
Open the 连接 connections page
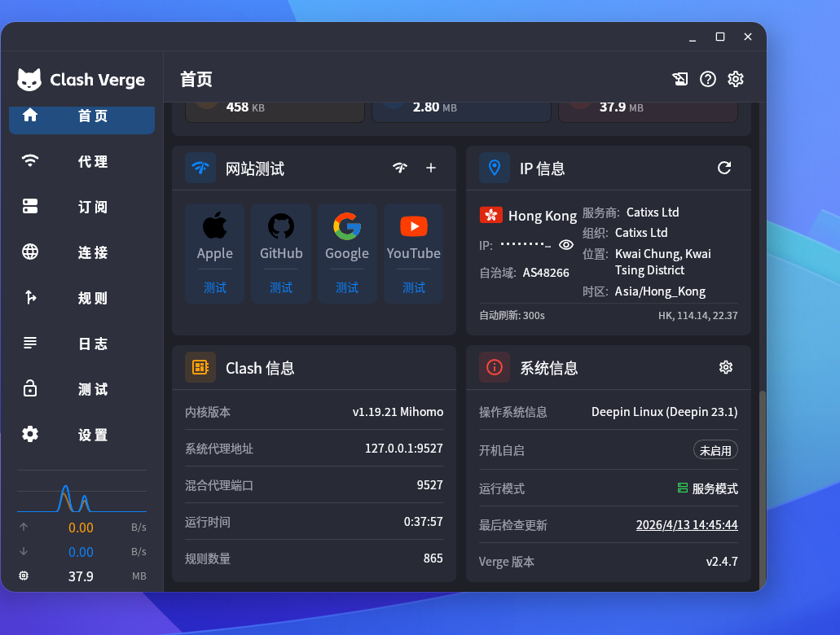pos(81,252)
